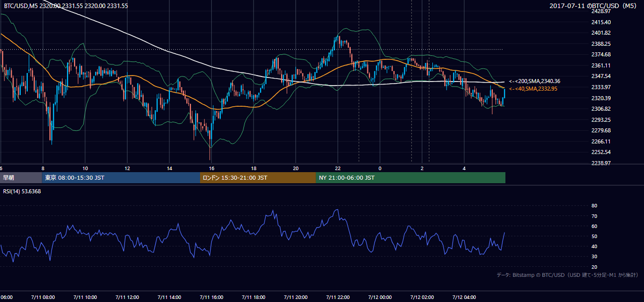Click the 2428.97 price axis label

tap(601, 11)
